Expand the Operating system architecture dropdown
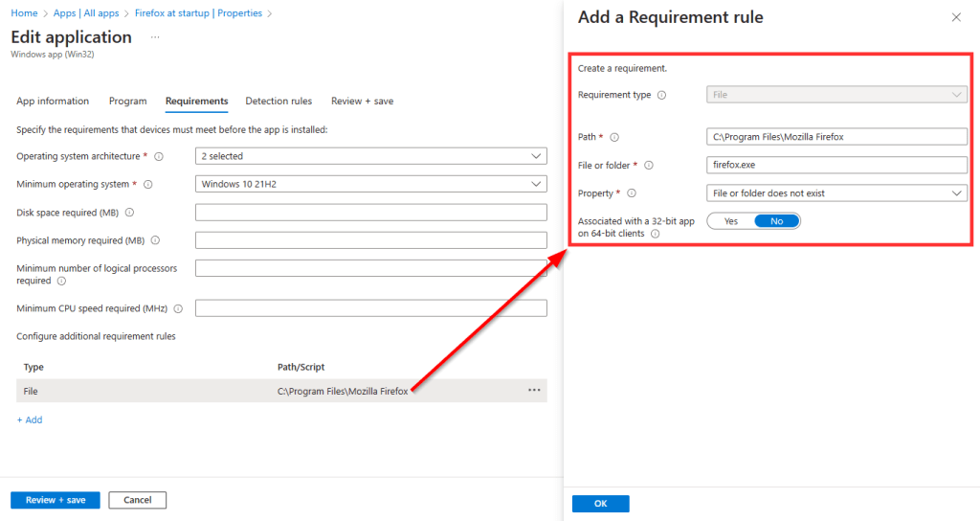The height and width of the screenshot is (521, 980). 370,156
